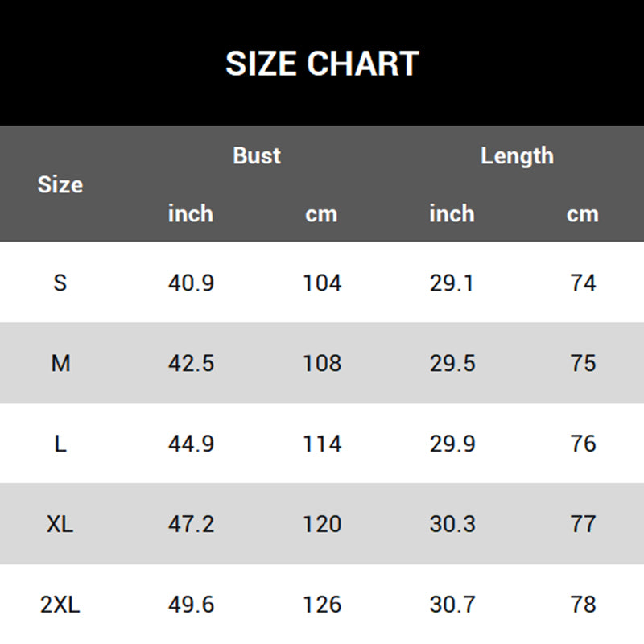This screenshot has height=644, width=644.
Task: Click the M size row label
Action: [x=60, y=363]
